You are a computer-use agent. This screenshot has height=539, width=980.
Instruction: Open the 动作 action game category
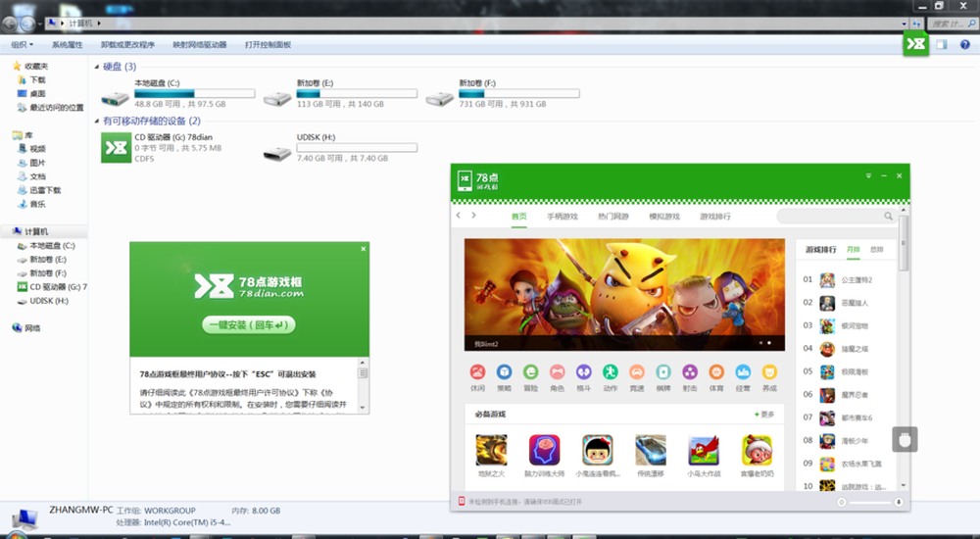click(610, 372)
